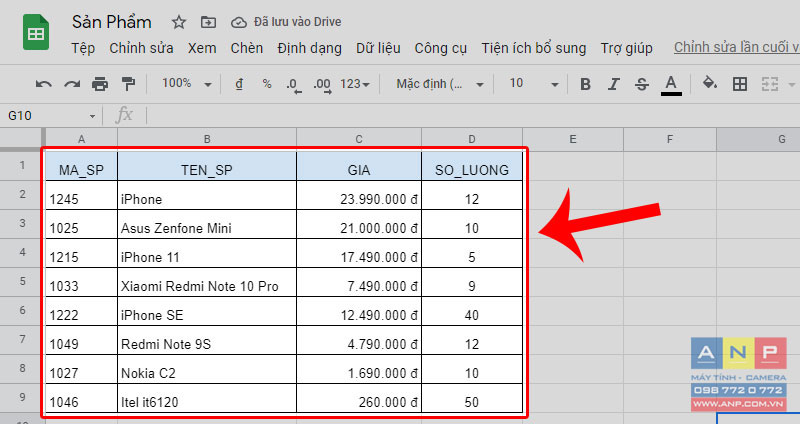Viewport: 800px width, 424px height.
Task: Select the 17.490.000 đ price cell
Action: coord(359,253)
